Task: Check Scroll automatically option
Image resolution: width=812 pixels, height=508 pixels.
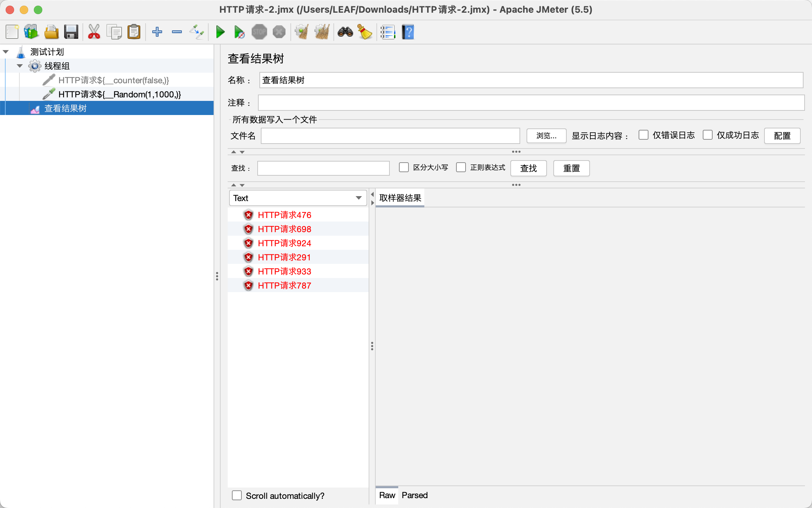Action: (237, 495)
